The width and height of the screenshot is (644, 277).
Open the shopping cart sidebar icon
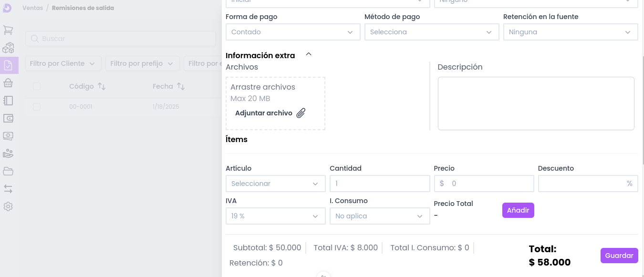pos(8,30)
